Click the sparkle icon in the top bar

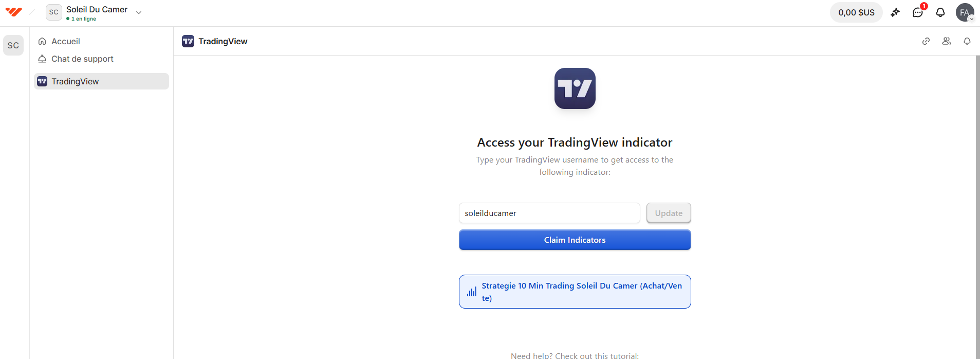tap(895, 12)
